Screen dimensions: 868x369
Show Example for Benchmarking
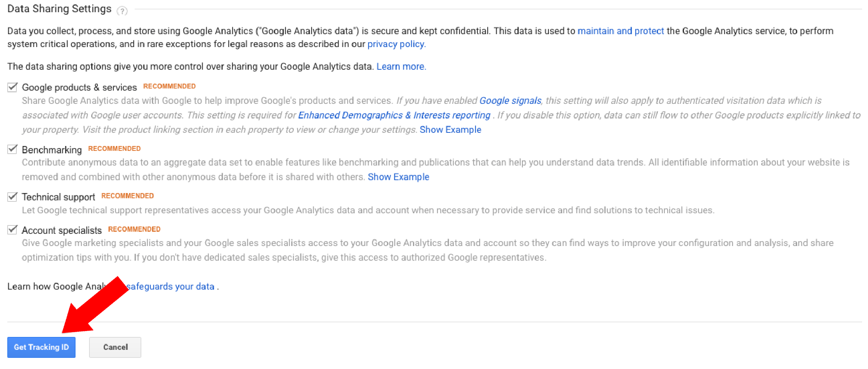click(x=399, y=177)
